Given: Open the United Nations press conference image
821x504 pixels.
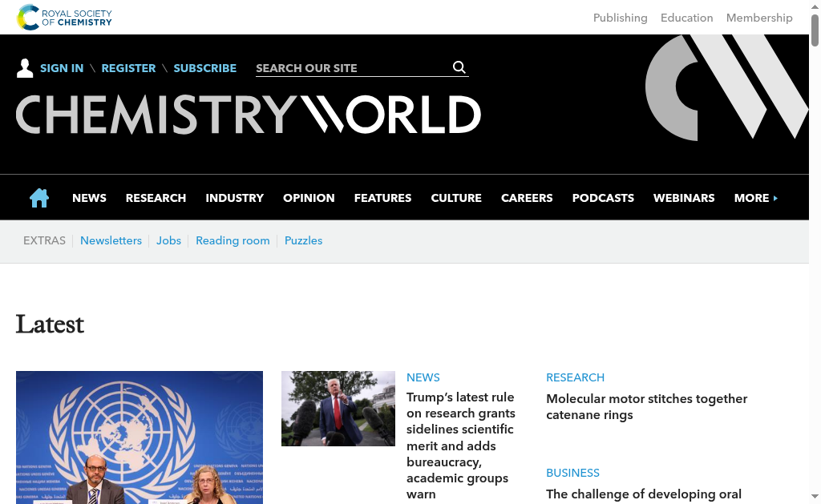Looking at the screenshot, I should (140, 437).
